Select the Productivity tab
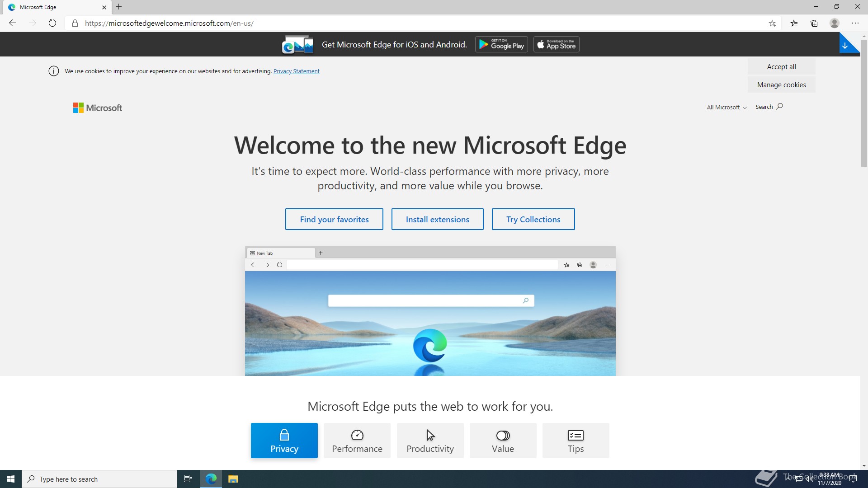The height and width of the screenshot is (488, 868). (430, 441)
